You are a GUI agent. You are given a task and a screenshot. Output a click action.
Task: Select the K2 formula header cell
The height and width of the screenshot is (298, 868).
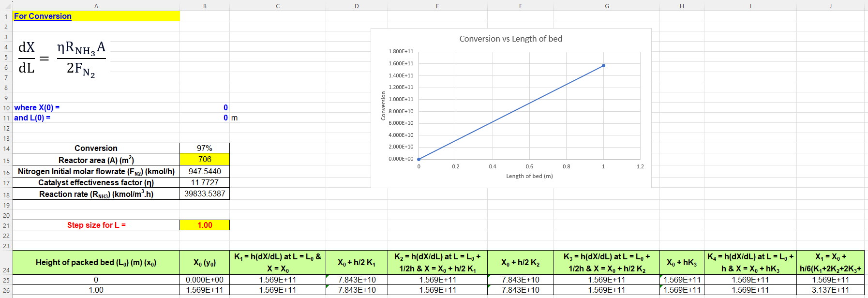point(437,262)
